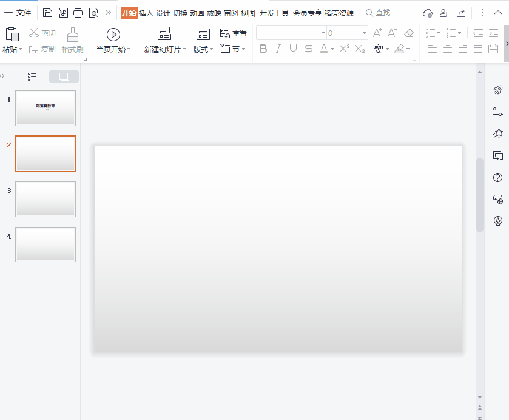Click the 粘贴 paste icon

tap(12, 34)
